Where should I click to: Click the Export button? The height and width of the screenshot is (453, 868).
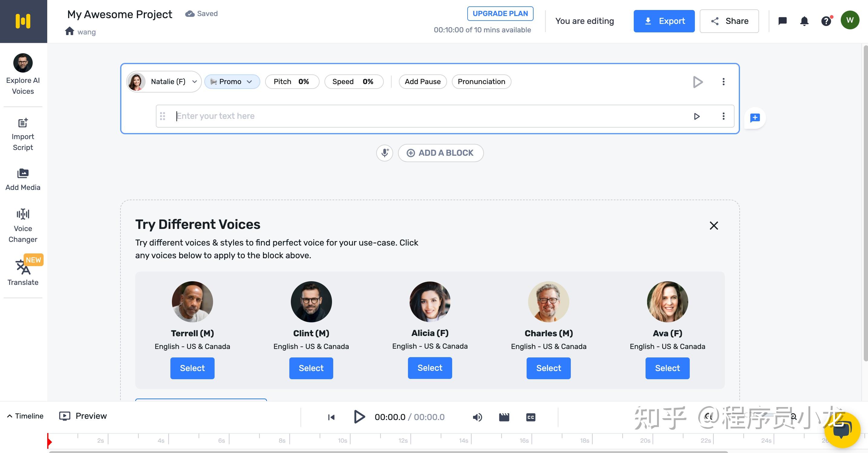pyautogui.click(x=663, y=21)
